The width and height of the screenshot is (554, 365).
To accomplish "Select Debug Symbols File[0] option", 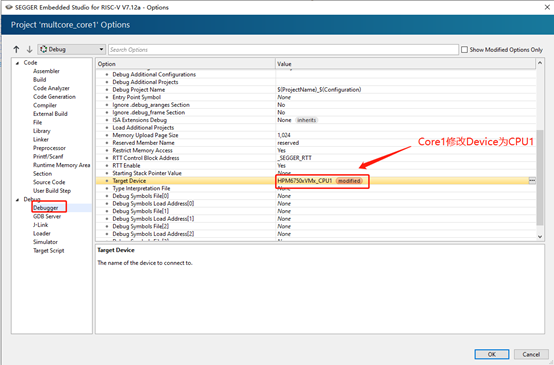I will click(141, 196).
